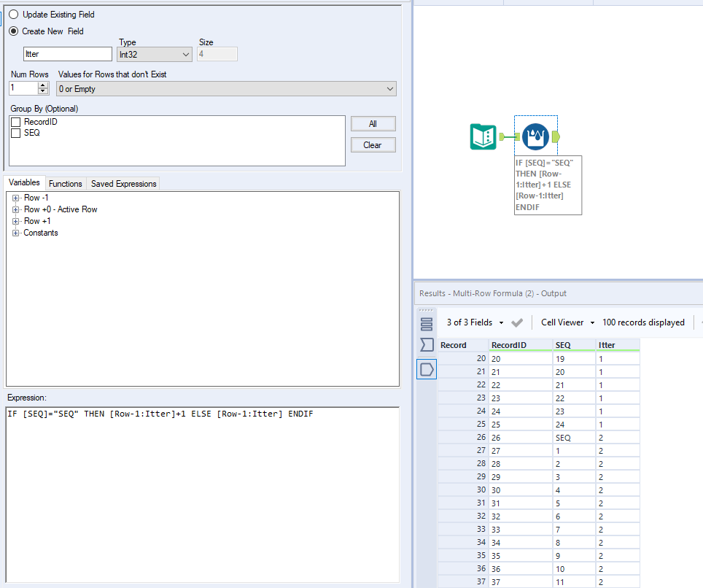
Task: Check the RecordID group-by box
Action: (15, 122)
